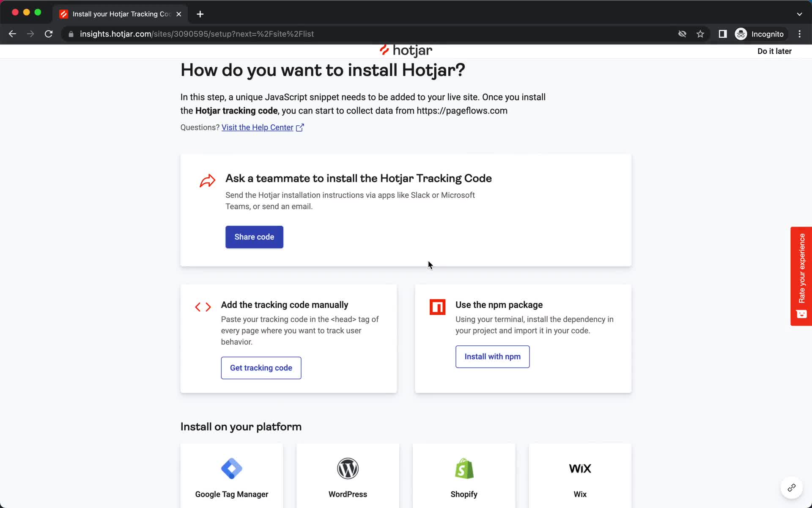
Task: Click the code brackets icon for manual install
Action: point(203,306)
